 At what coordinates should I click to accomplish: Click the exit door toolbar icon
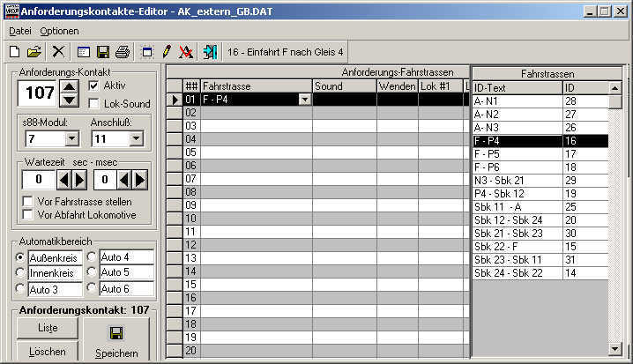coord(211,52)
